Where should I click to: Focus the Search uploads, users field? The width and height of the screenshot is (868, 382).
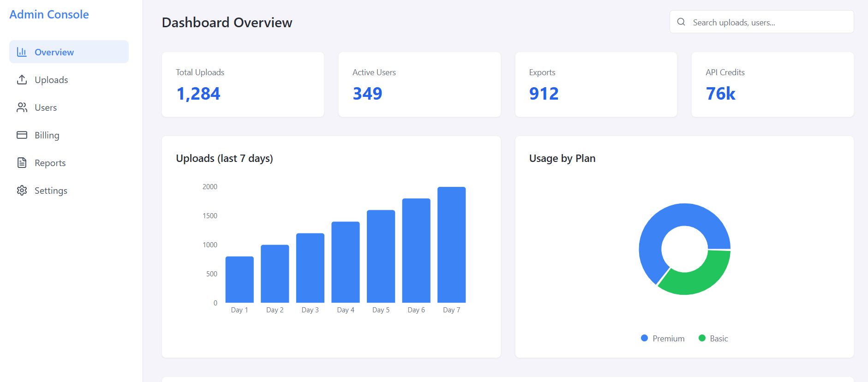[x=768, y=22]
